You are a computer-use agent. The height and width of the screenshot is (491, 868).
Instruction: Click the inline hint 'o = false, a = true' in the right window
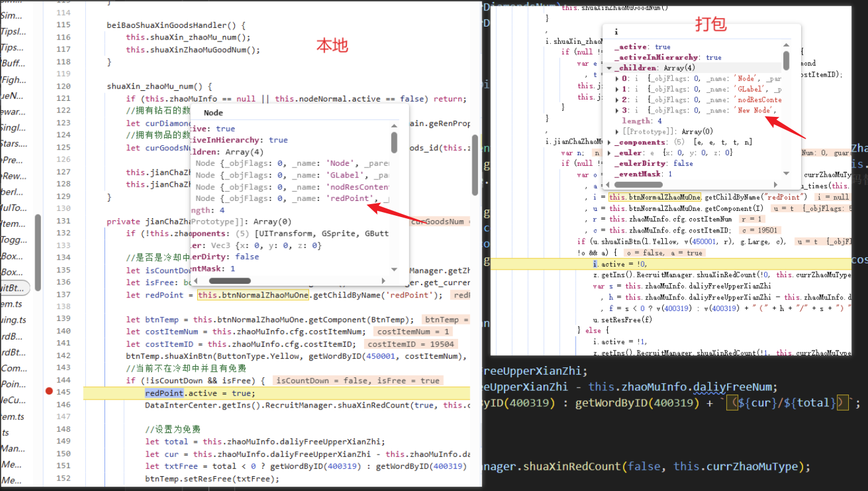click(665, 253)
